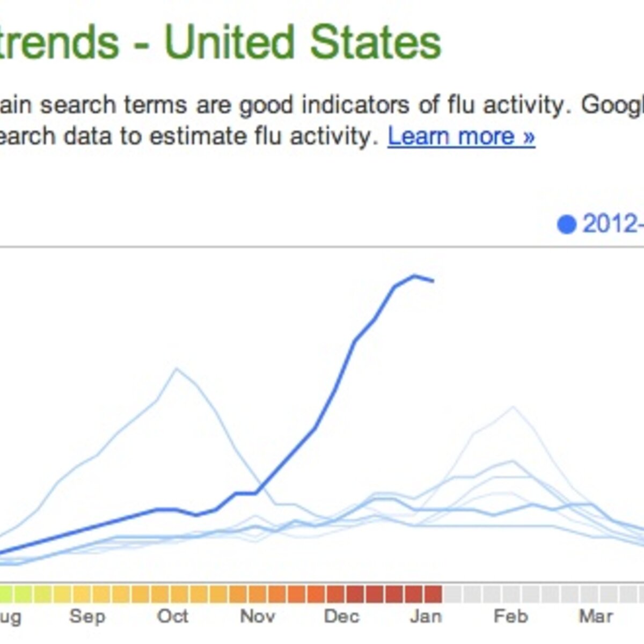Click the Dec axis label
Image resolution: width=644 pixels, height=644 pixels.
pos(341,616)
